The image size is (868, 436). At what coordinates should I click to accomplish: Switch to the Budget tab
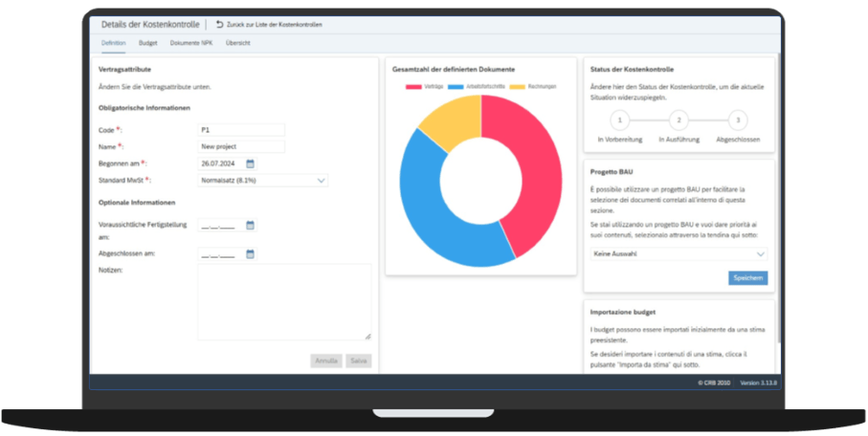tap(148, 43)
